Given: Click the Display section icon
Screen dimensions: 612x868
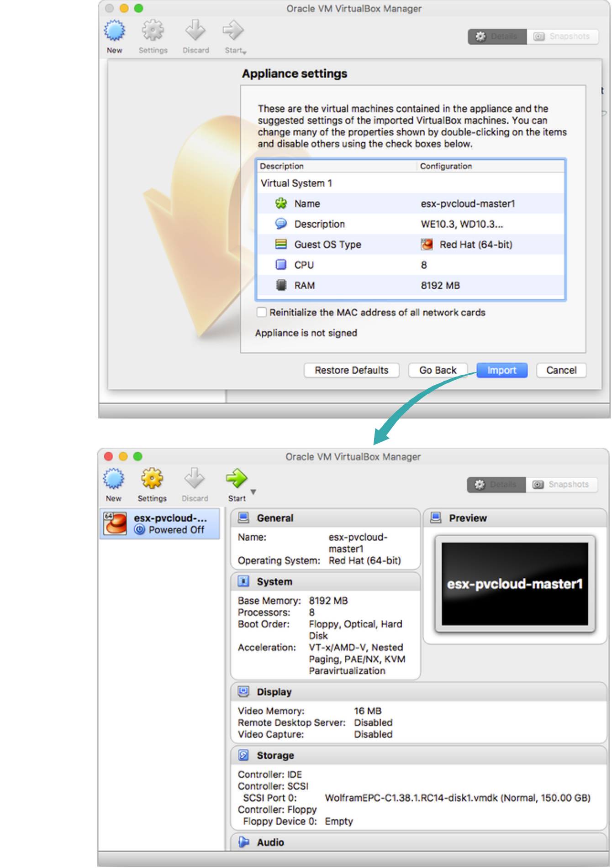Looking at the screenshot, I should [x=244, y=691].
